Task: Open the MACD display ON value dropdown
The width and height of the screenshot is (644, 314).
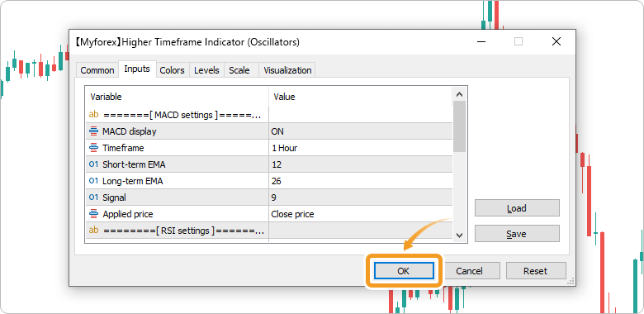Action: pyautogui.click(x=361, y=131)
